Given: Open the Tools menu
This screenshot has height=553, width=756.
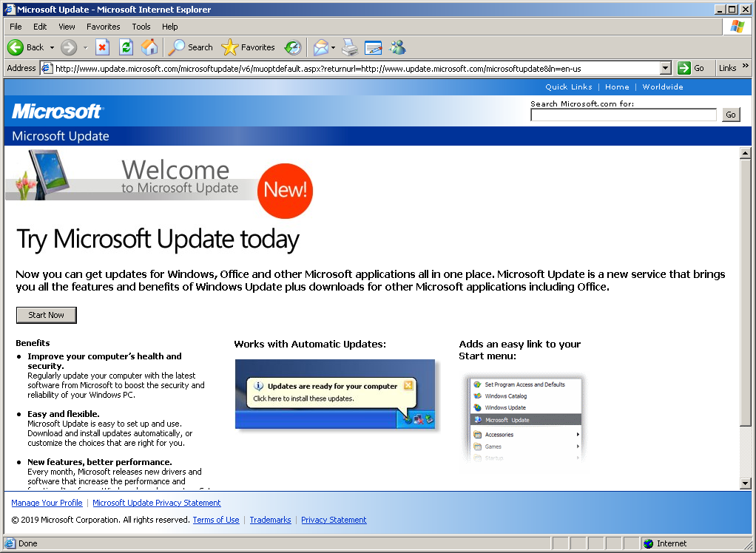Looking at the screenshot, I should coord(141,27).
